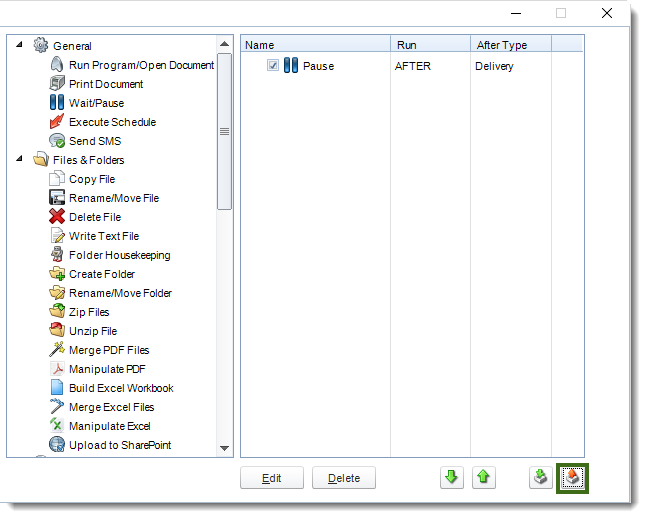Screen dimensions: 646x518
Task: Click the Run column header
Action: (x=430, y=45)
